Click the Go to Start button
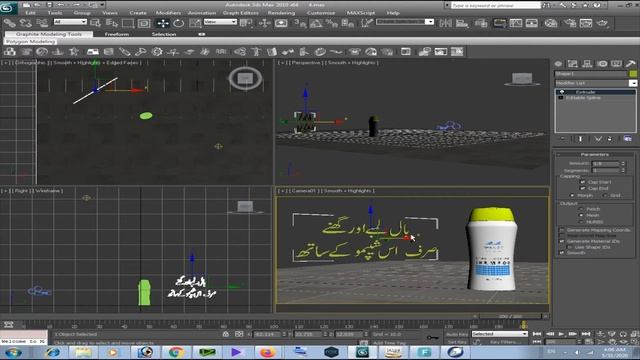640x360 pixels. point(537,334)
